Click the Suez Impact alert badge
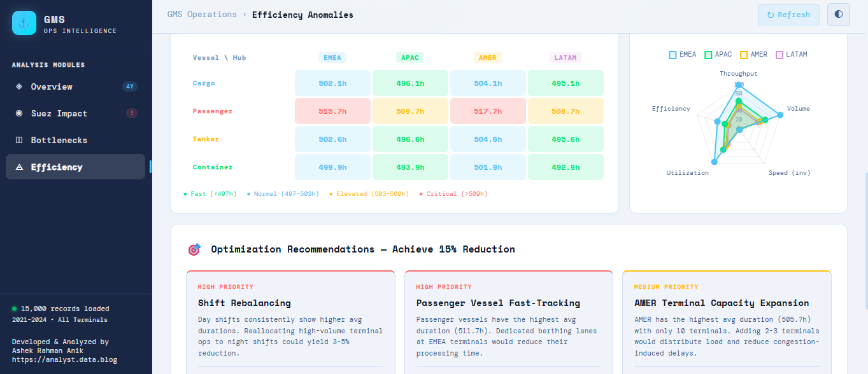This screenshot has width=868, height=374. [132, 113]
